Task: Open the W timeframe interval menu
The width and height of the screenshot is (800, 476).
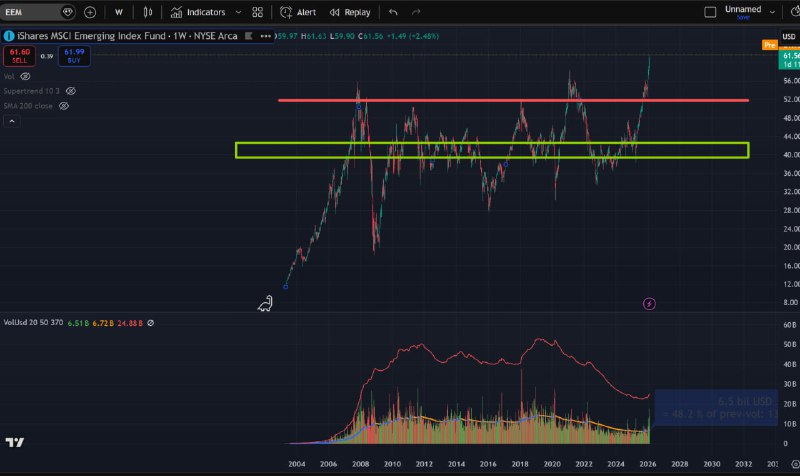Action: pos(119,12)
